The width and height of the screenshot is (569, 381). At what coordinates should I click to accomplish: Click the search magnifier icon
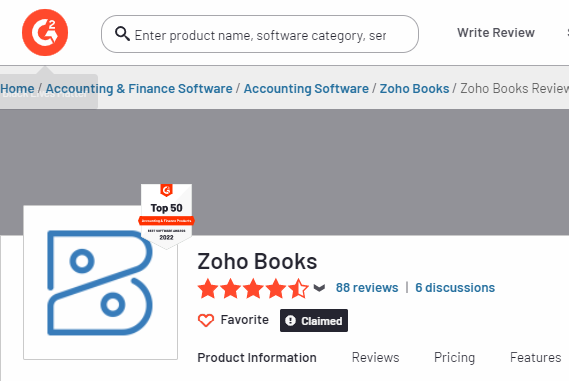pyautogui.click(x=122, y=34)
